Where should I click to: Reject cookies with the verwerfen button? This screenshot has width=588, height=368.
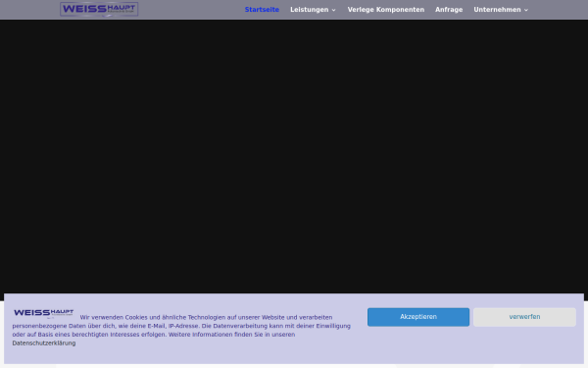coord(524,317)
